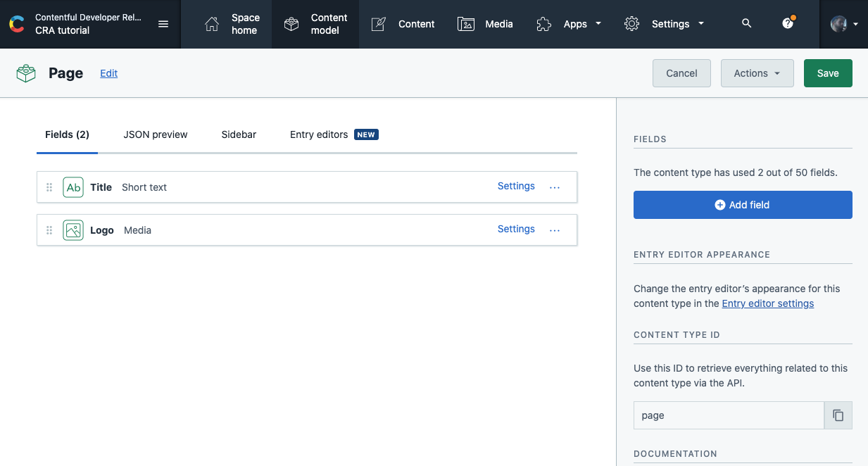
Task: Open the Entry editor settings link
Action: (767, 303)
